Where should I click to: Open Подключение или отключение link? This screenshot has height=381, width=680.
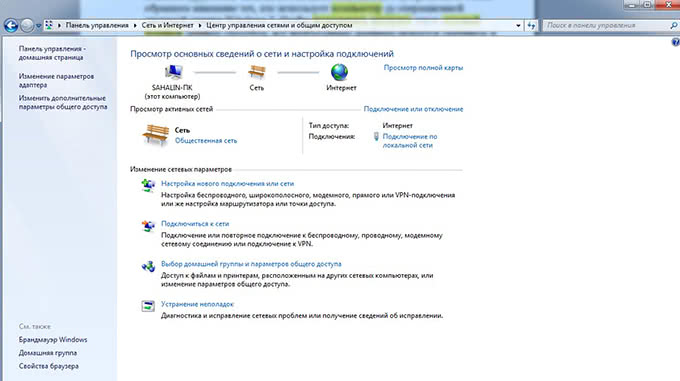click(413, 109)
